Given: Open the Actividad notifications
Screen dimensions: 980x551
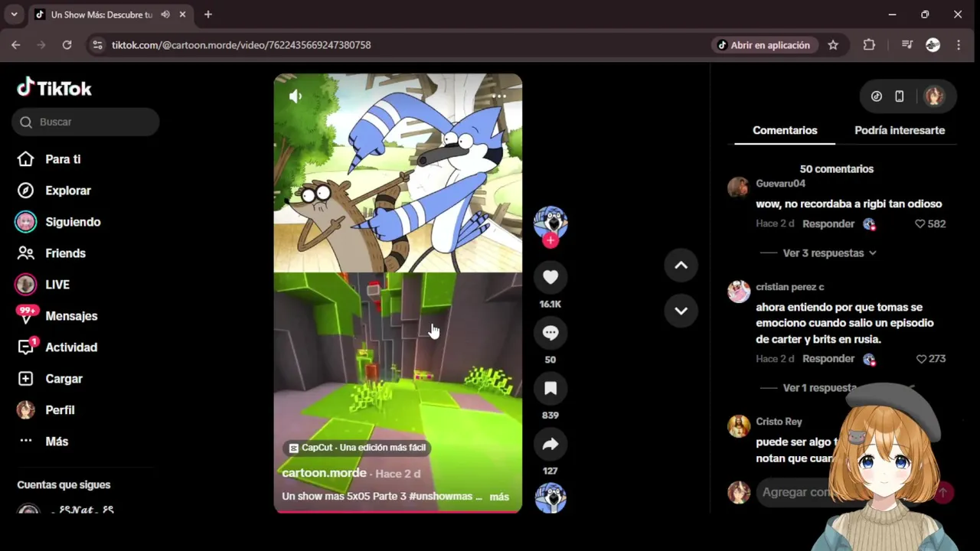Looking at the screenshot, I should 71,347.
